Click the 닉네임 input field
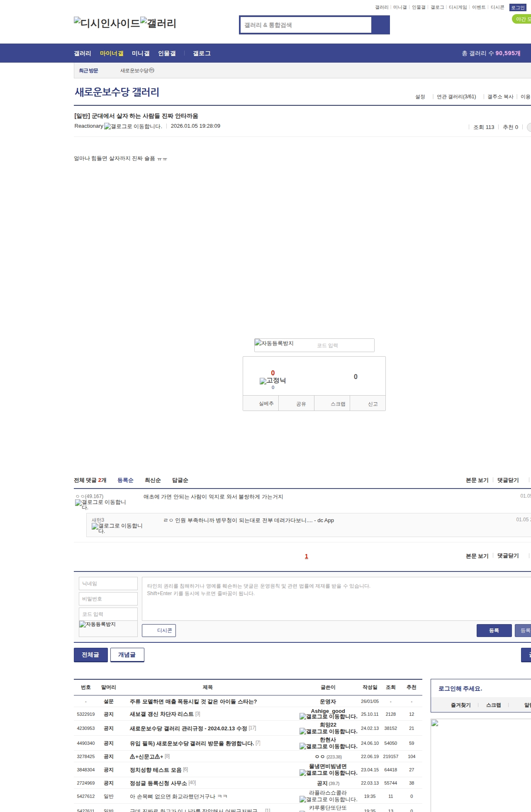The height and width of the screenshot is (812, 531). pos(108,583)
